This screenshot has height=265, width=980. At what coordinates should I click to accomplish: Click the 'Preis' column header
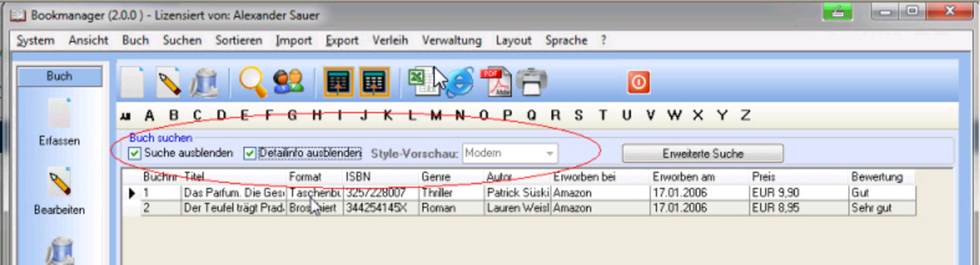(764, 177)
